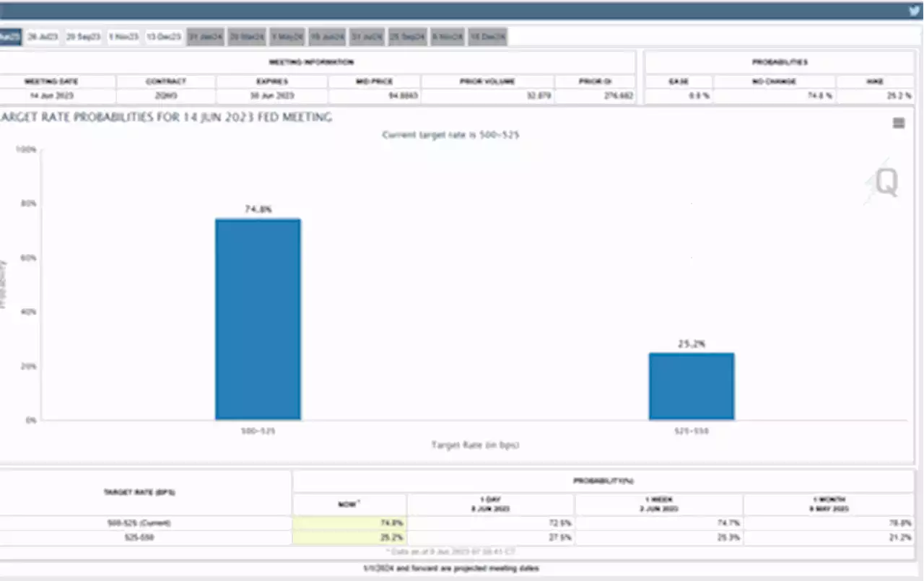Open the Twitter share icon
The width and height of the screenshot is (924, 581).
point(914,11)
